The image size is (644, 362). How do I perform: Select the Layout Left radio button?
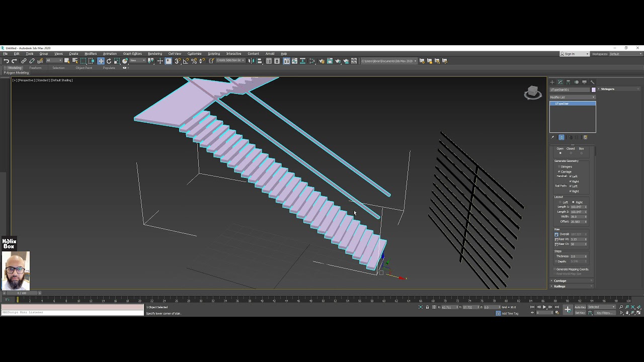tap(560, 202)
